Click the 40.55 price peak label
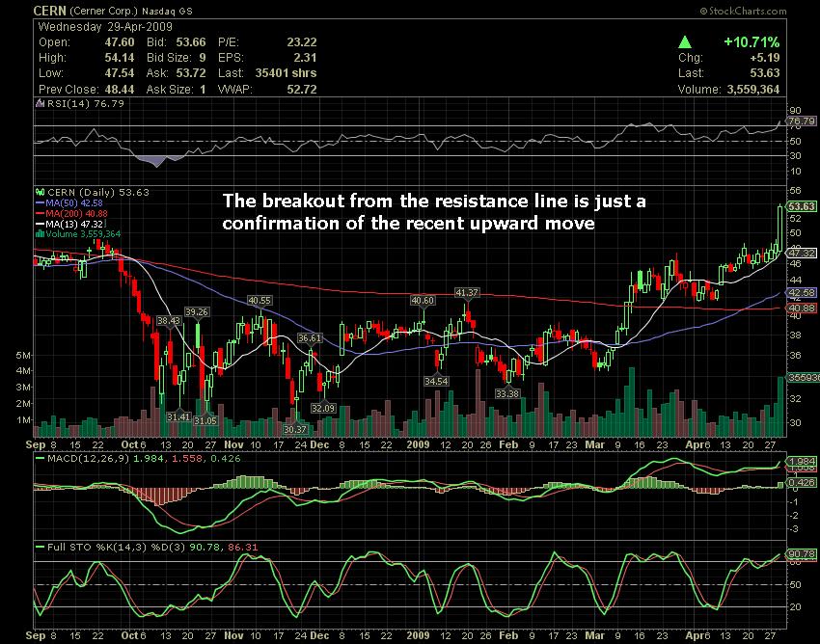Screen dimensions: 820x644 coord(260,300)
